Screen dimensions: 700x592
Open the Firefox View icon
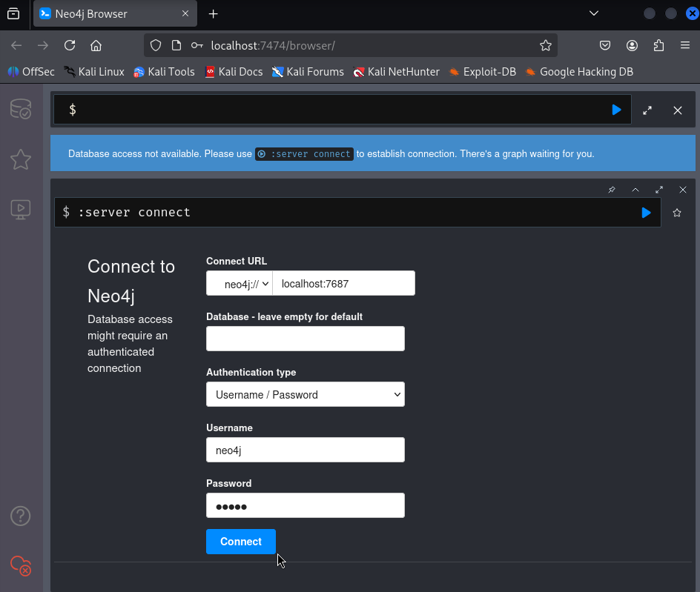point(13,14)
